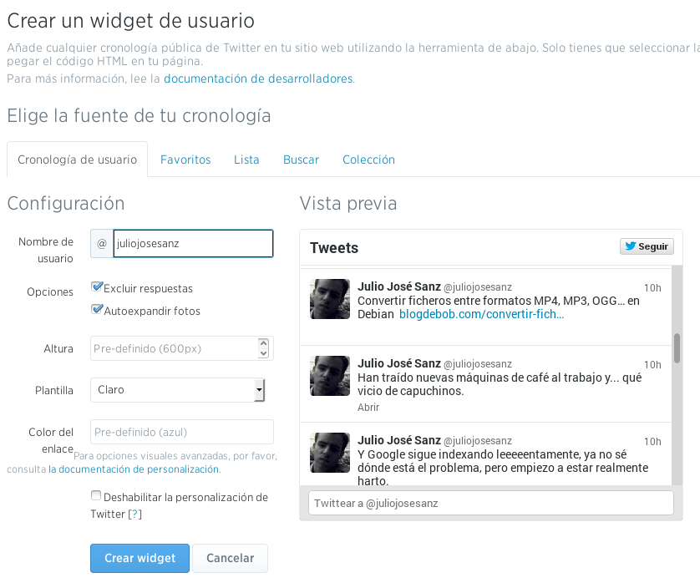
Task: Click Abrir under the café tweet
Action: (368, 408)
